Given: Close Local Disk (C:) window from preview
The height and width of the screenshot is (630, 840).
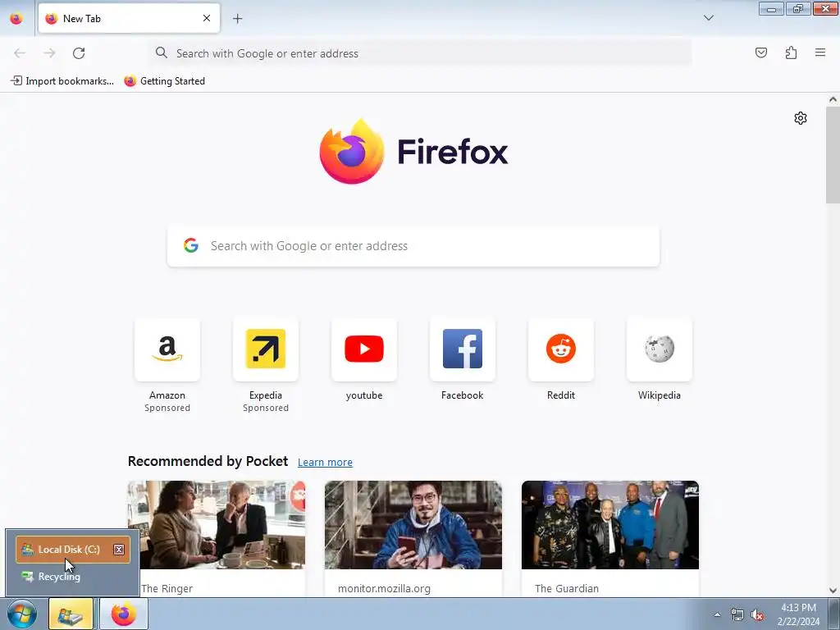Looking at the screenshot, I should click(119, 550).
